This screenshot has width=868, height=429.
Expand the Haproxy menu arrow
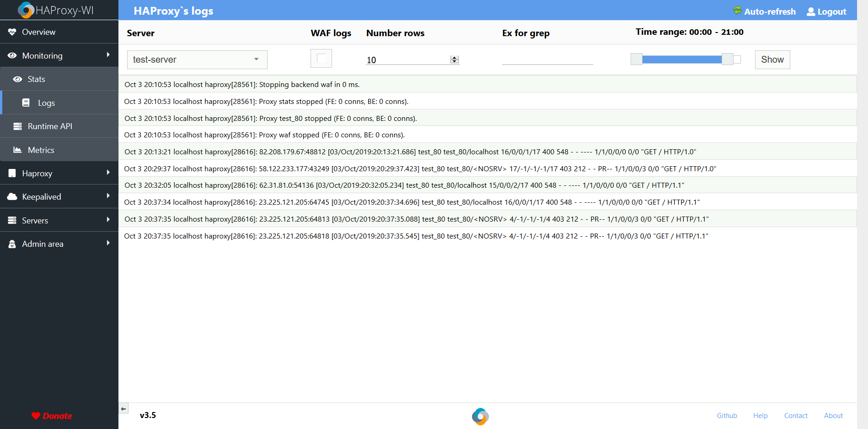coord(108,173)
